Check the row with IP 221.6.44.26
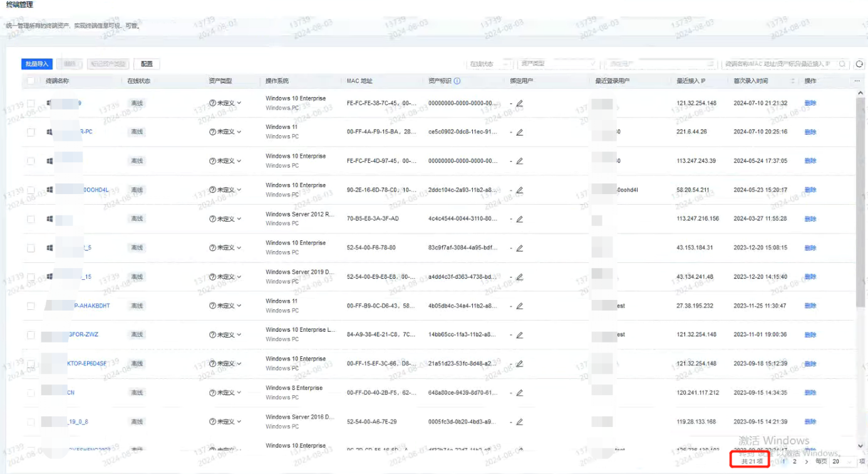 (x=31, y=132)
